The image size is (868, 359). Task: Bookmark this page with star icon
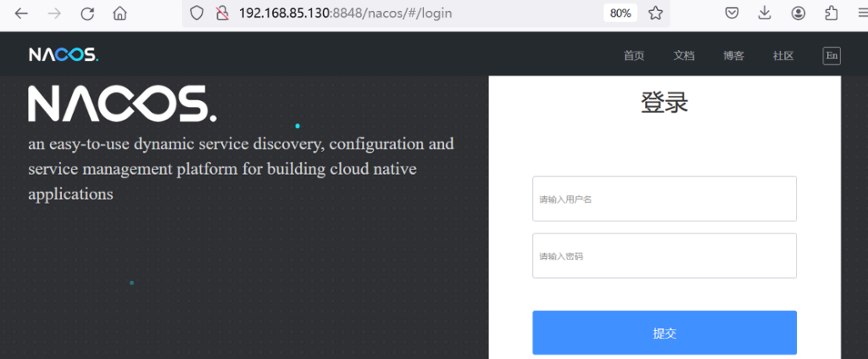655,14
